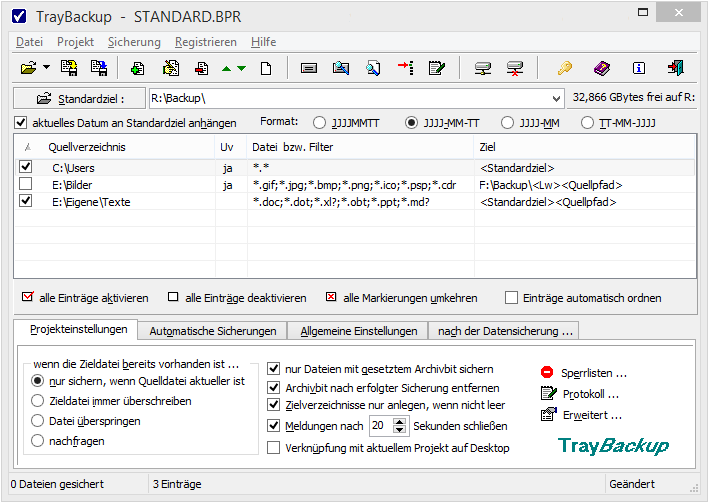Click the document with magnifier icon

(x=373, y=68)
